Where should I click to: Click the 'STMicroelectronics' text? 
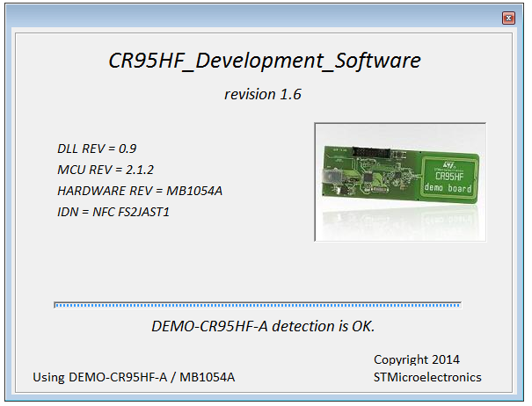(x=427, y=377)
